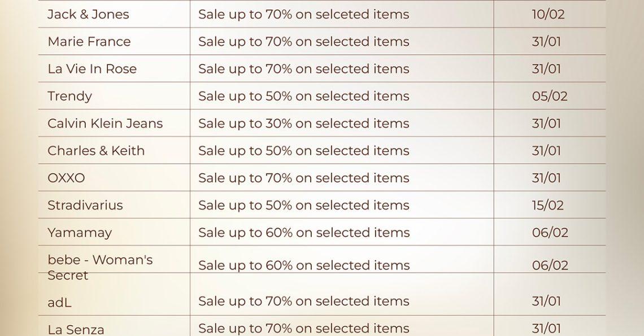Select the Marie France brand cell
Screen dimensions: 644x336
[89, 41]
